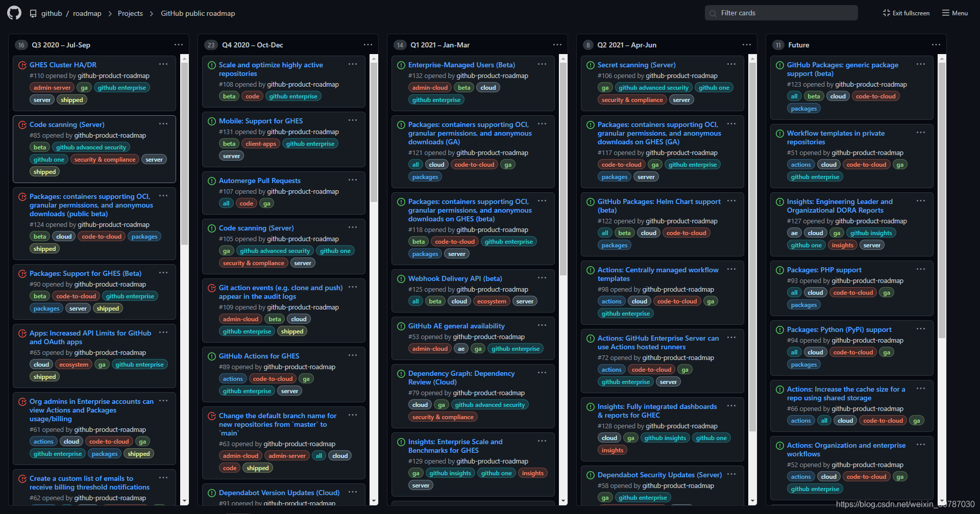Screen dimensions: 980x514
Task: Click the scroll-down arrow of the Q3 2020 column
Action: (185, 501)
